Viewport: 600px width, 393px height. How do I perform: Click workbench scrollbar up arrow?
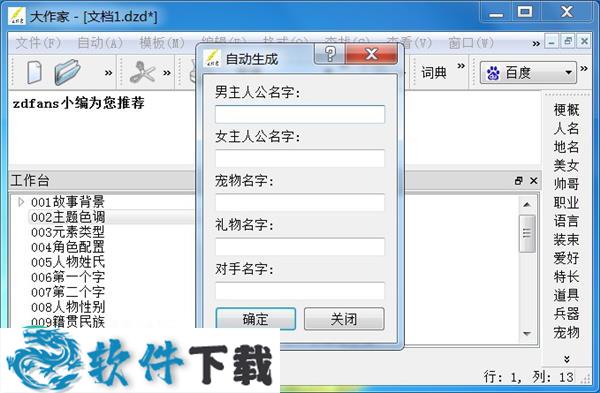click(x=527, y=205)
